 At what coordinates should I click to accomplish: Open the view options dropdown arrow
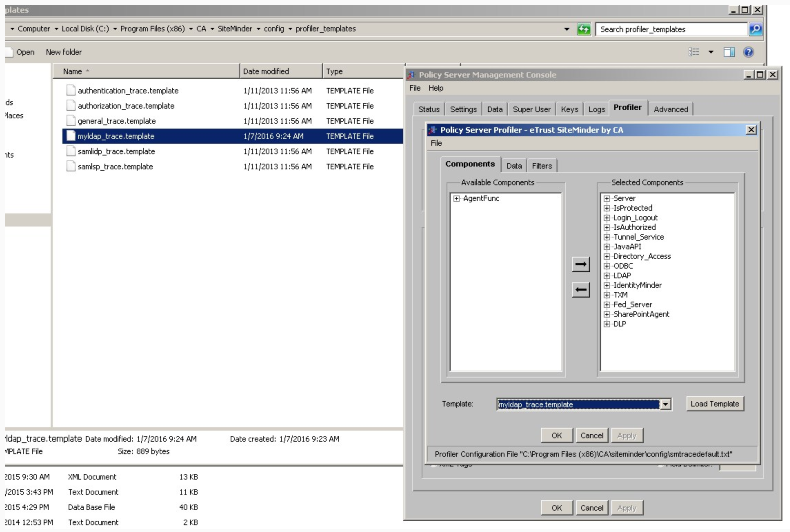(711, 52)
